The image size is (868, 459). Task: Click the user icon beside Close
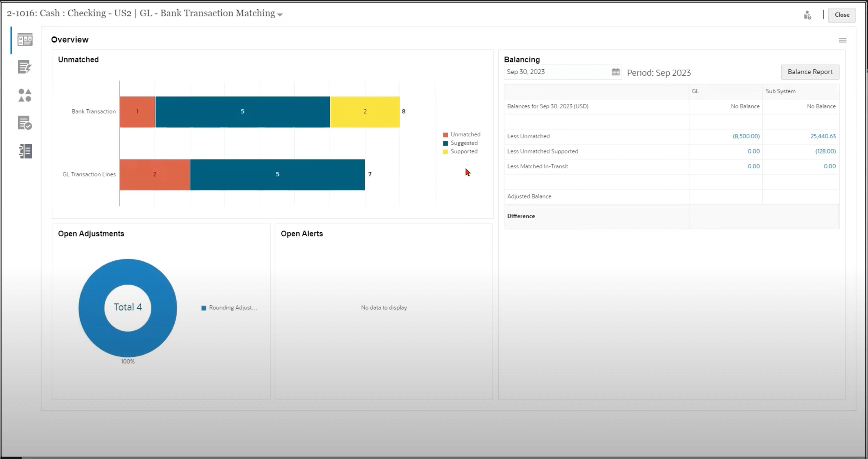(807, 15)
